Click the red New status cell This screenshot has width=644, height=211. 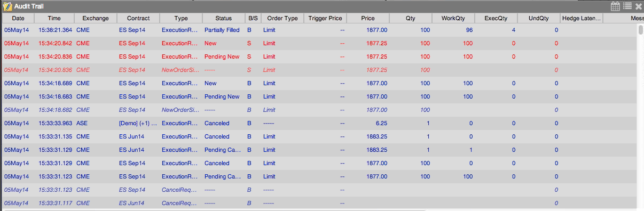[x=210, y=43]
